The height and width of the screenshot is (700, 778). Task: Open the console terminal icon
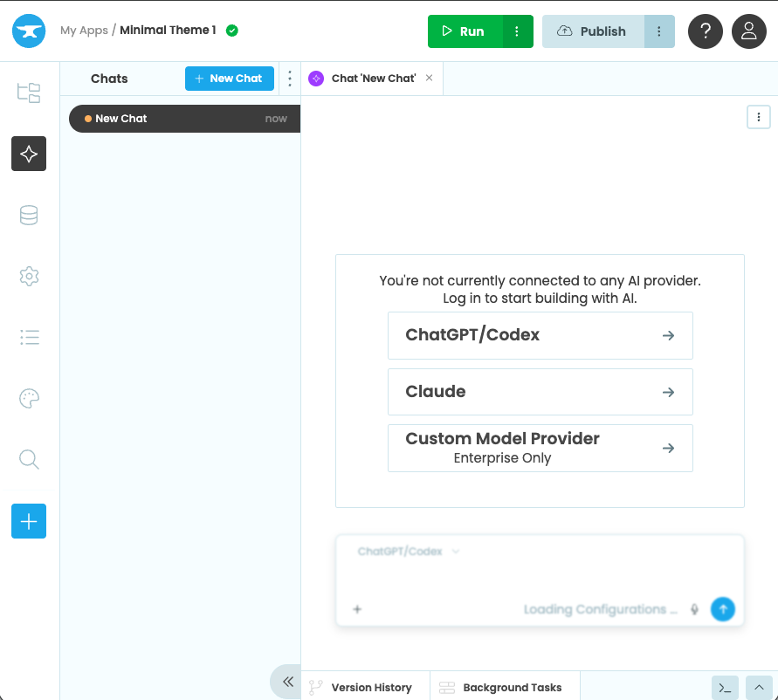coord(725,688)
